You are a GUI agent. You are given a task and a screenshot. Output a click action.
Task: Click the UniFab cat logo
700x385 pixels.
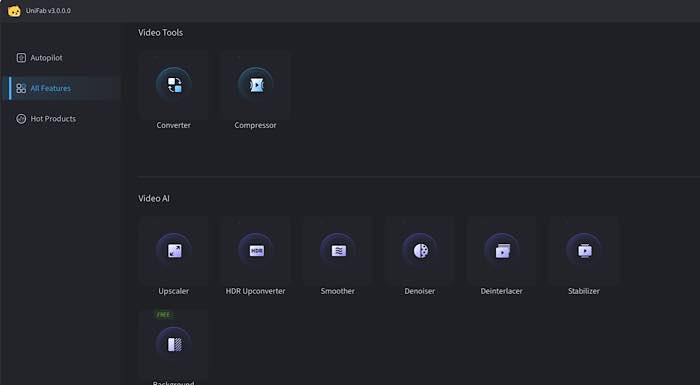[14, 11]
